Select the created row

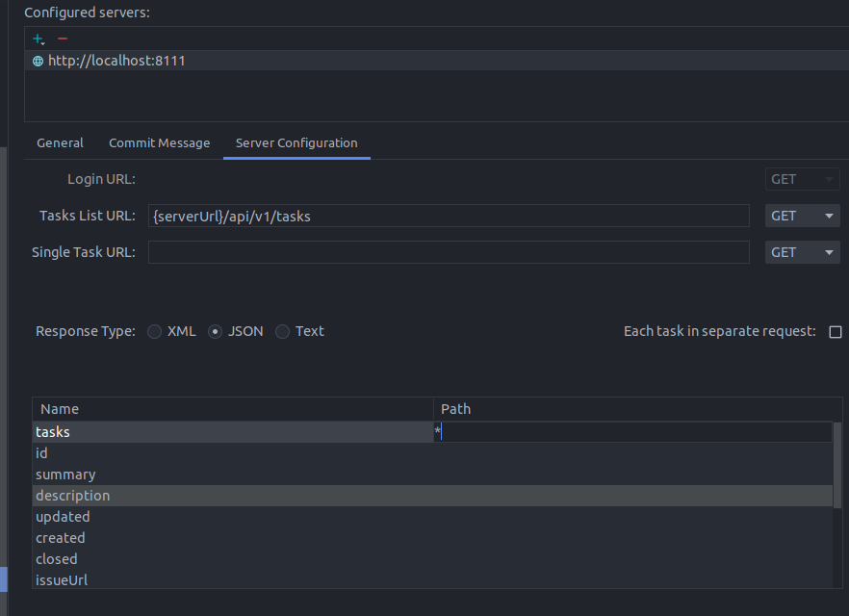coord(432,537)
